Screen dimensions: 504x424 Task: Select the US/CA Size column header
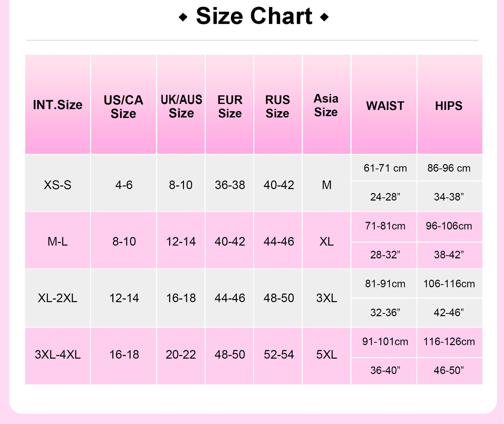tap(123, 106)
